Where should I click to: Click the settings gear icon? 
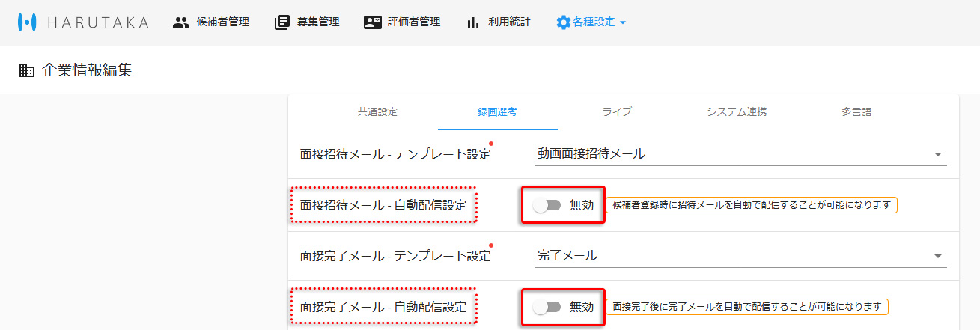(x=563, y=22)
